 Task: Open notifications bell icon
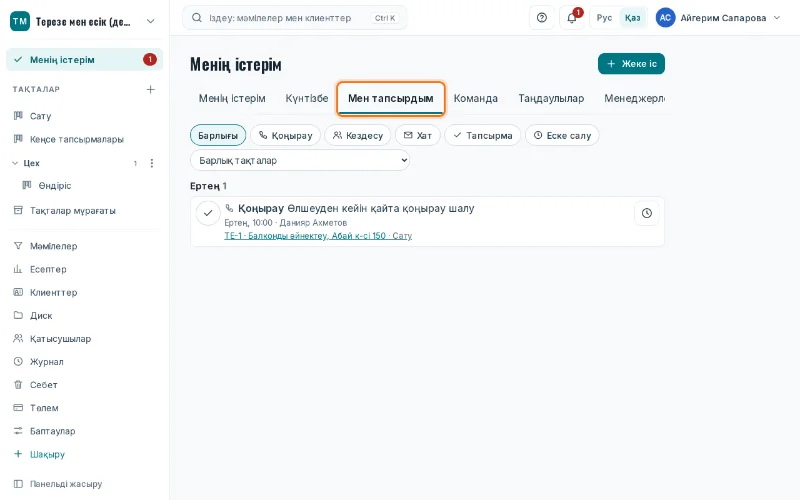(572, 18)
